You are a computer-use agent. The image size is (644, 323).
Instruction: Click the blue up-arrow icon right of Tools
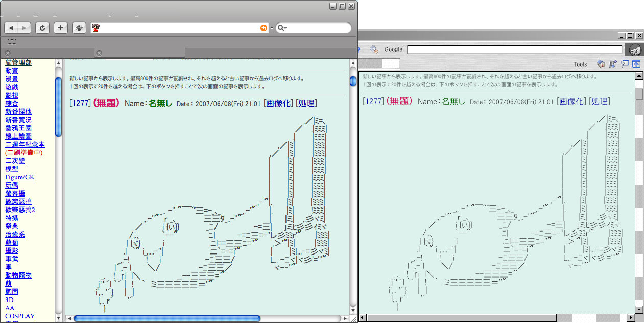(636, 64)
